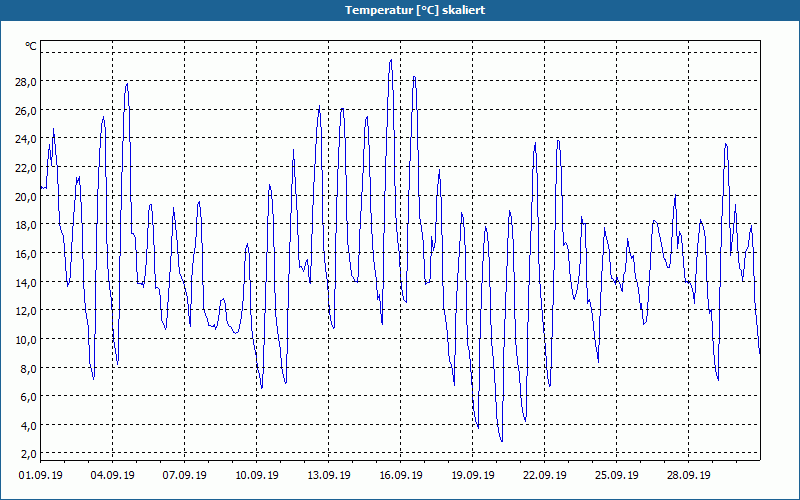Select the 26,0 y-axis value
The width and height of the screenshot is (800, 500).
26,110
